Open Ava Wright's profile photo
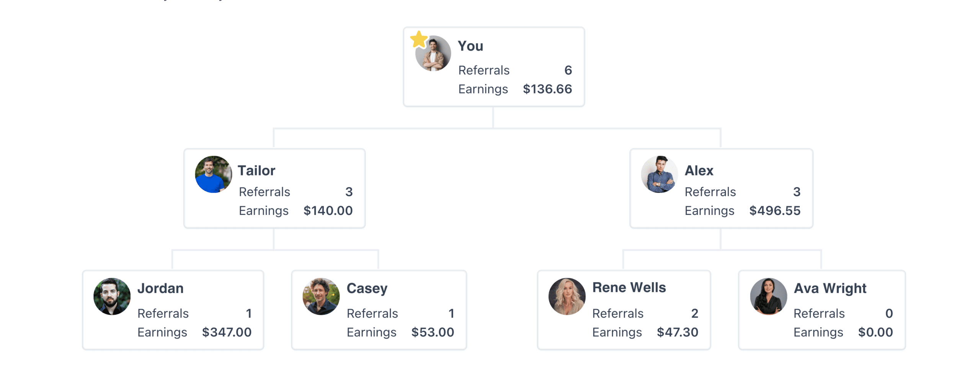The width and height of the screenshot is (980, 383). click(x=768, y=296)
